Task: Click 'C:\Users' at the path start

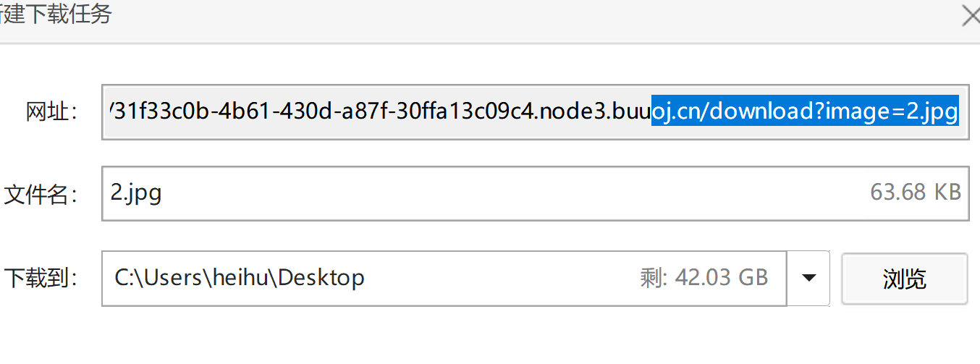Action: point(155,278)
